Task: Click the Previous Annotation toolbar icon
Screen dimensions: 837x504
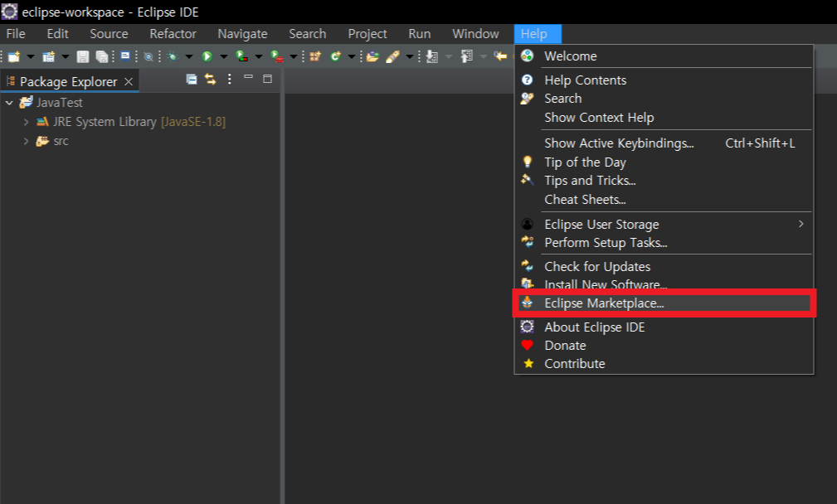Action: (466, 56)
